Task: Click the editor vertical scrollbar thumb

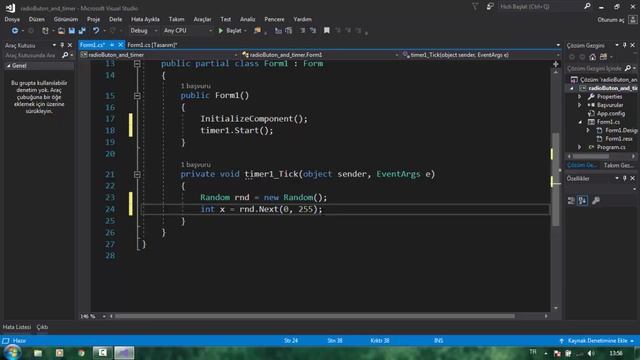Action: coord(556,180)
